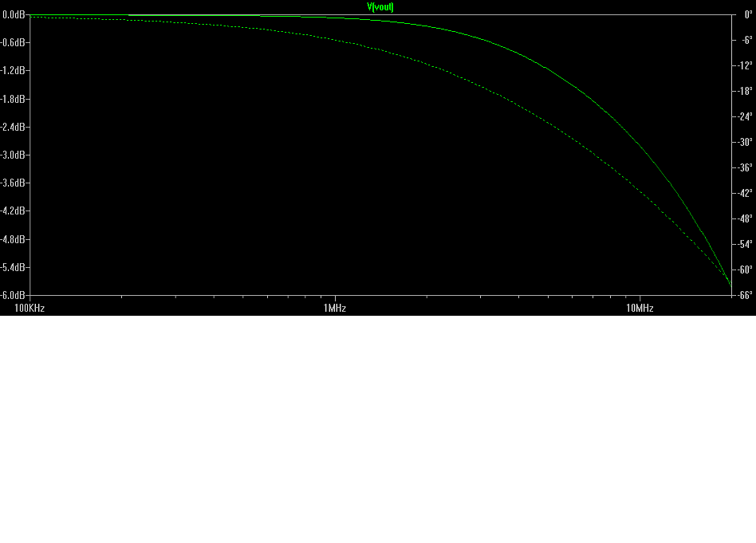Click the -0.6dB magnitude axis label
This screenshot has height=543, width=756.
pyautogui.click(x=13, y=42)
